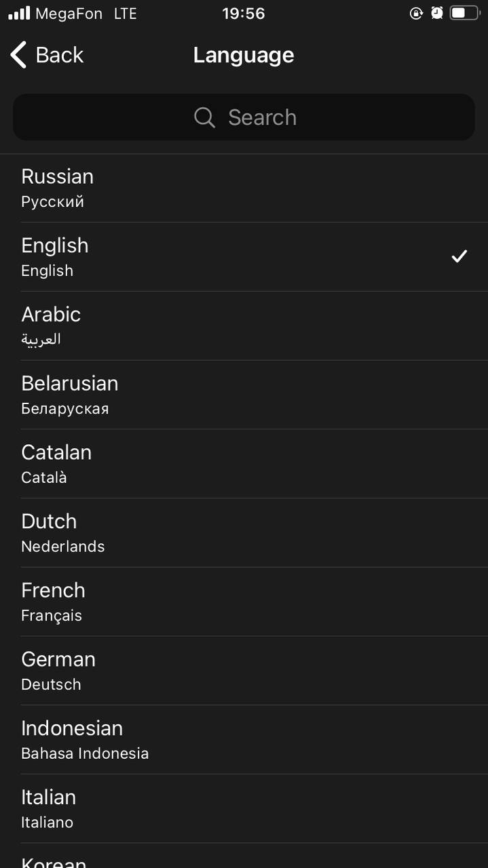488x868 pixels.
Task: Choose the Arabic language option
Action: pos(244,325)
